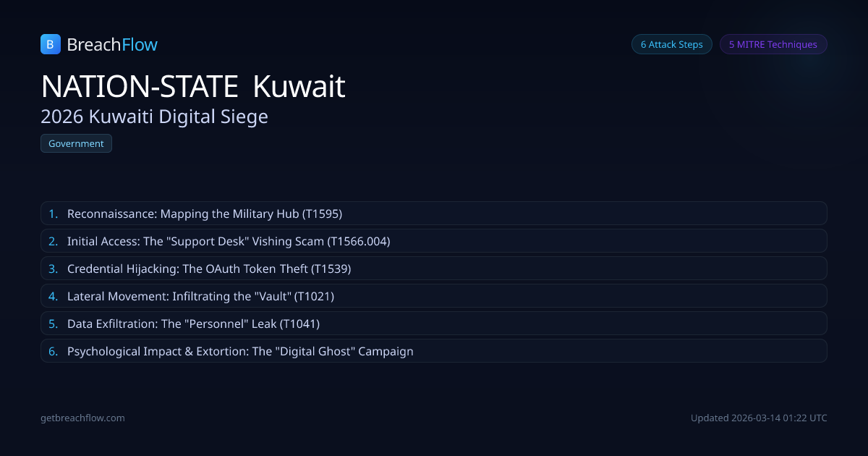Click the 6 Attack Steps badge

pyautogui.click(x=671, y=44)
